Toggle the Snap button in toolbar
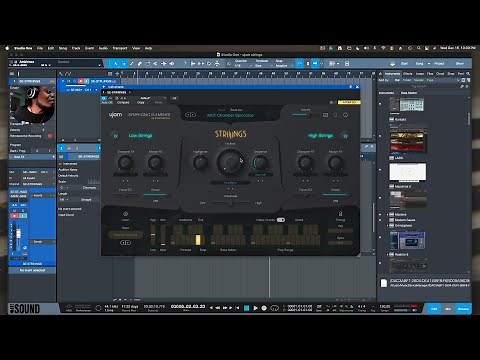480x360 pixels. coord(300,63)
